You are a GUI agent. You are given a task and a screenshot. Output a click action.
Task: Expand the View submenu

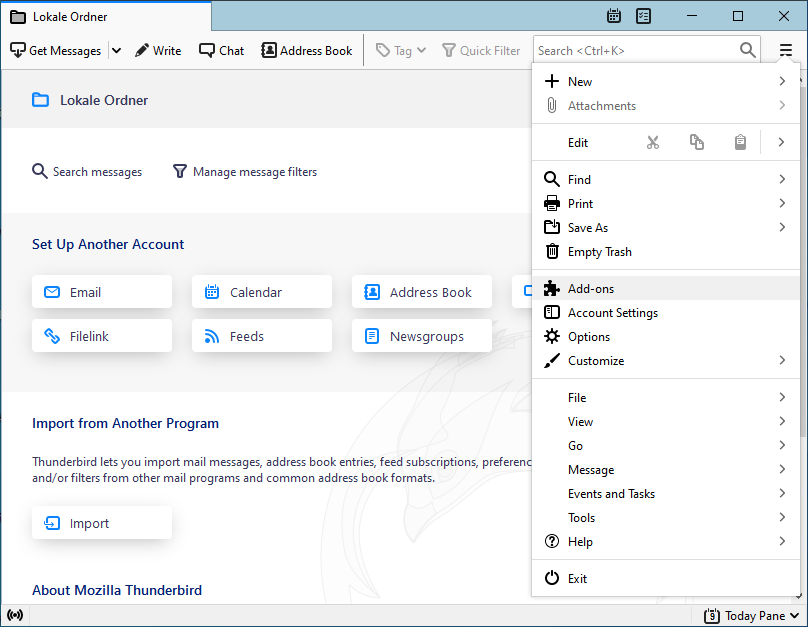click(x=665, y=421)
